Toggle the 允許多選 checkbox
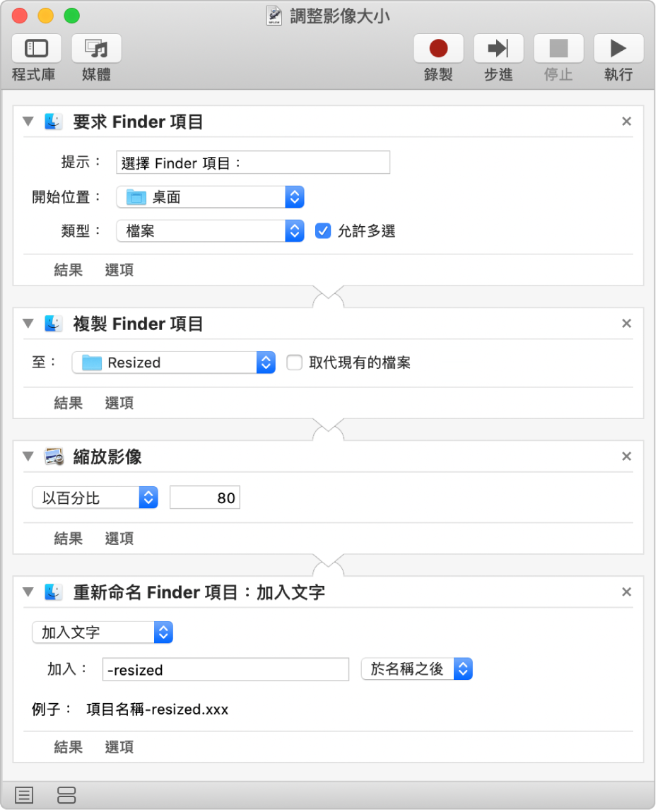 click(323, 231)
